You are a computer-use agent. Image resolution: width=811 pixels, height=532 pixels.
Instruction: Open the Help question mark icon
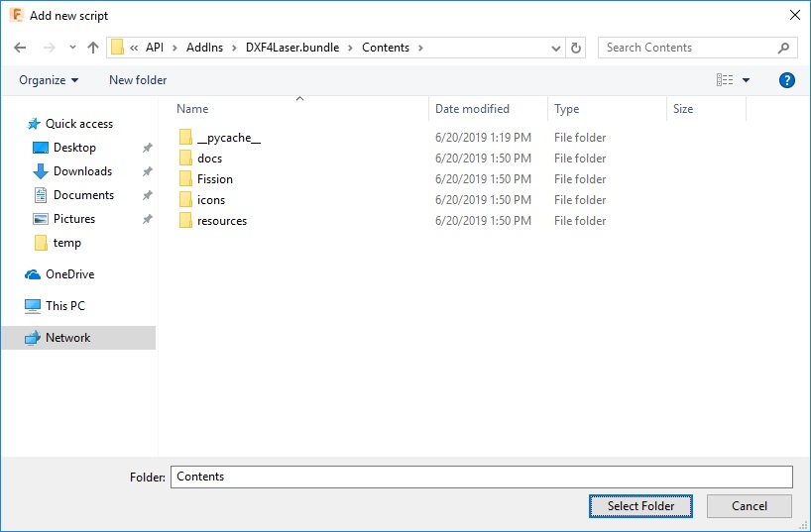click(787, 80)
